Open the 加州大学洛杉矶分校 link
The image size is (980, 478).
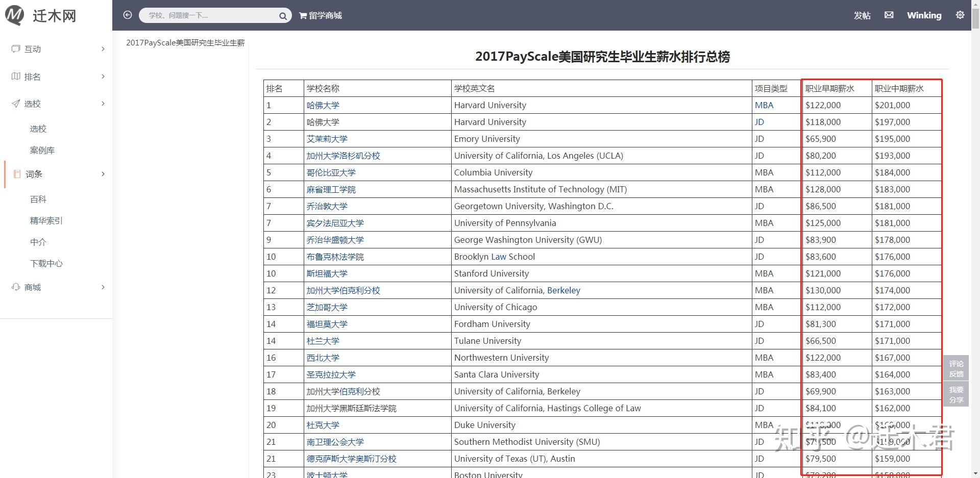click(x=343, y=156)
